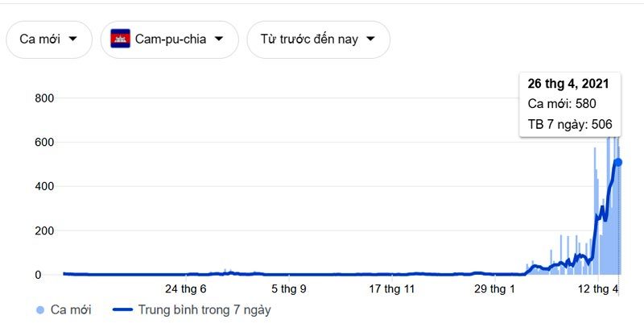This screenshot has width=644, height=332.
Task: Click the highlighted blue data point on chart
Action: (x=618, y=162)
